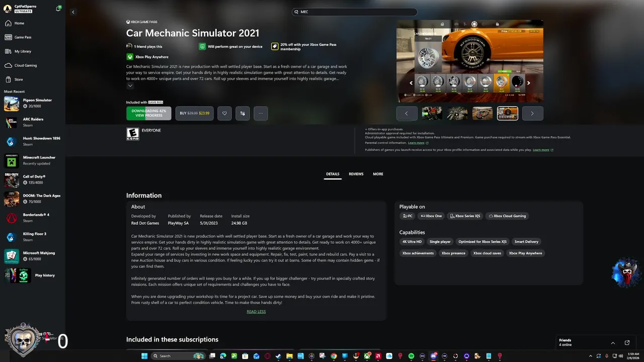Viewport: 644px width, 362px height.
Task: Add game to wishlist with heart icon
Action: pos(224,113)
